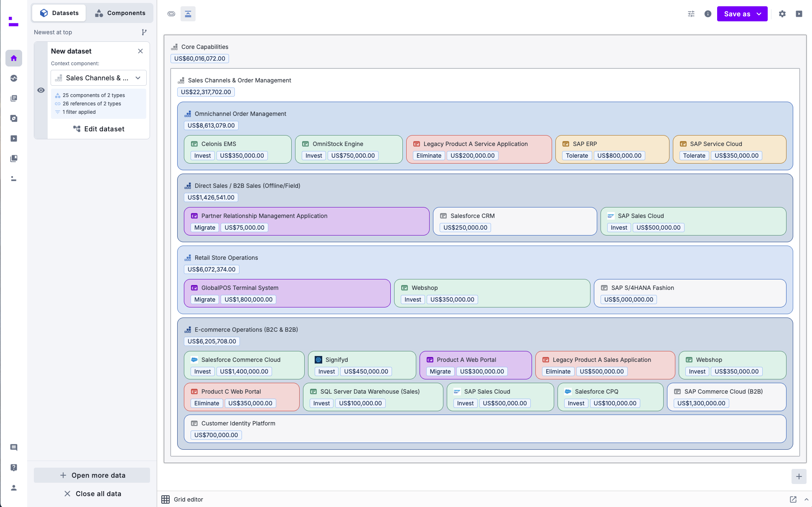Image resolution: width=812 pixels, height=507 pixels.
Task: Open the info icon next to Save as
Action: click(x=708, y=14)
